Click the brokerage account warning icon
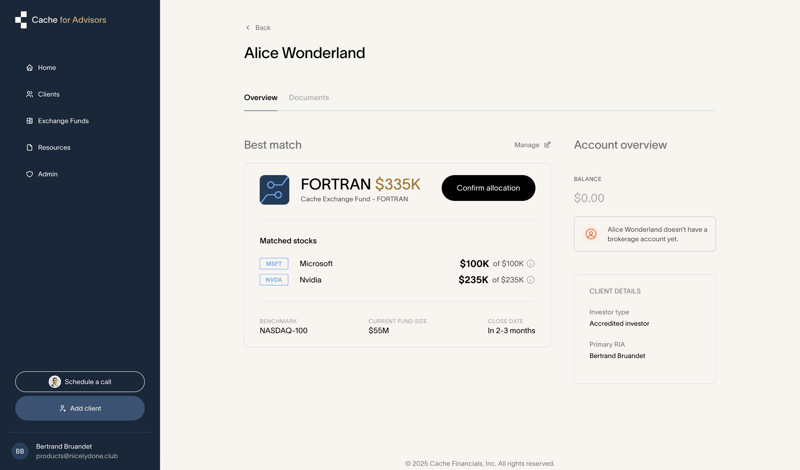Screen dimensions: 800x470 [x=591, y=234]
